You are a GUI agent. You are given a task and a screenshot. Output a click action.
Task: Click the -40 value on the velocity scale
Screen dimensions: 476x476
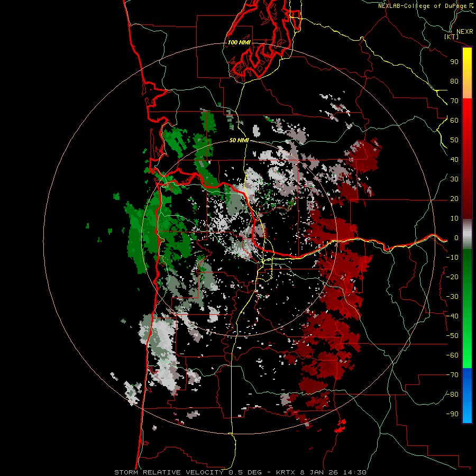pos(452,316)
